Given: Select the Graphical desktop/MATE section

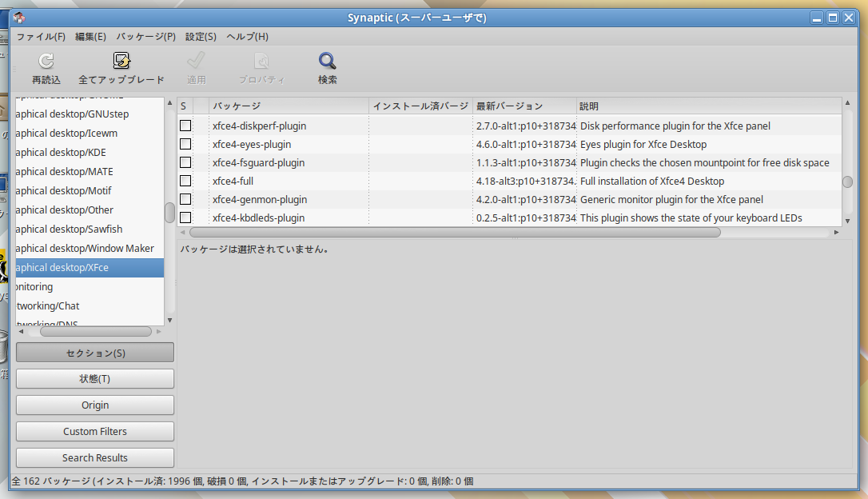Looking at the screenshot, I should coord(90,172).
